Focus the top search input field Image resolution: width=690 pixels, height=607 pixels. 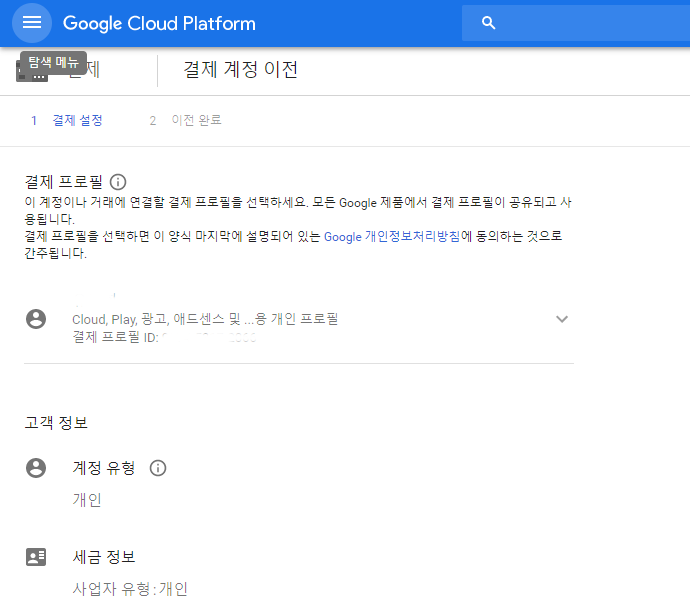tap(576, 23)
